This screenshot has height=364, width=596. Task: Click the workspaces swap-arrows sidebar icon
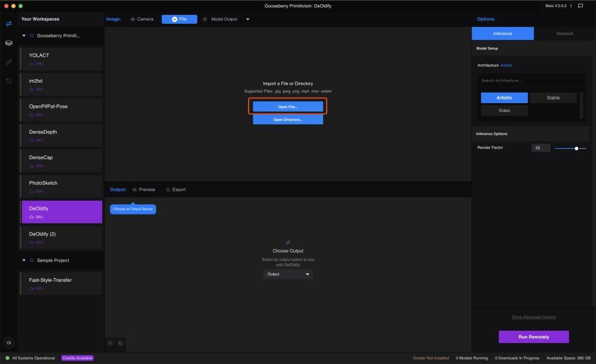pos(8,24)
